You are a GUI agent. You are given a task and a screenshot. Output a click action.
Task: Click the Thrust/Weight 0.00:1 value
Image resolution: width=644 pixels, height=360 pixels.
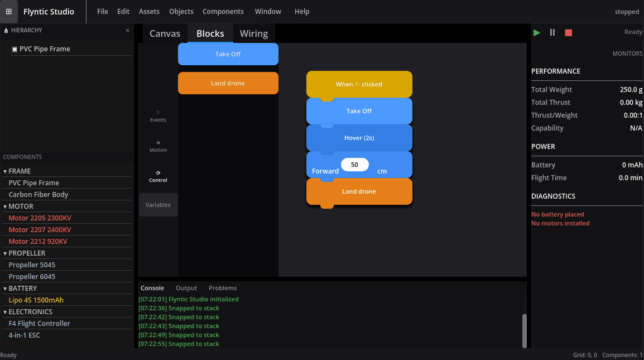pos(633,116)
